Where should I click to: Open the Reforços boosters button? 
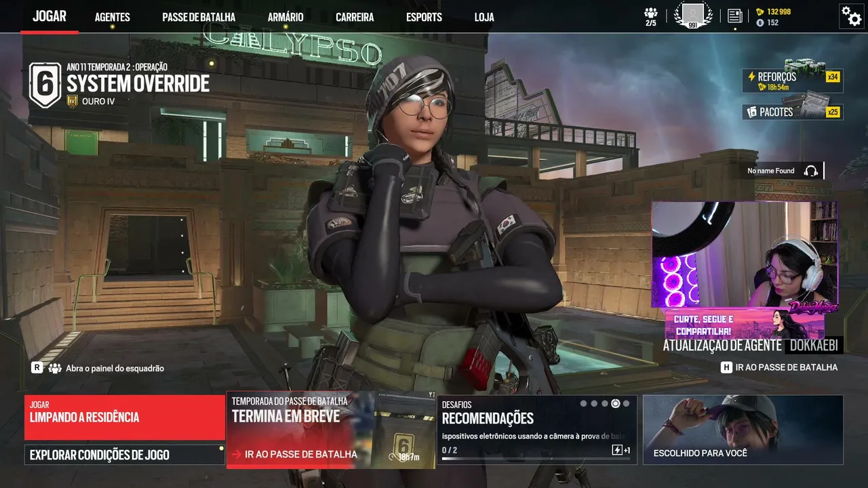792,81
